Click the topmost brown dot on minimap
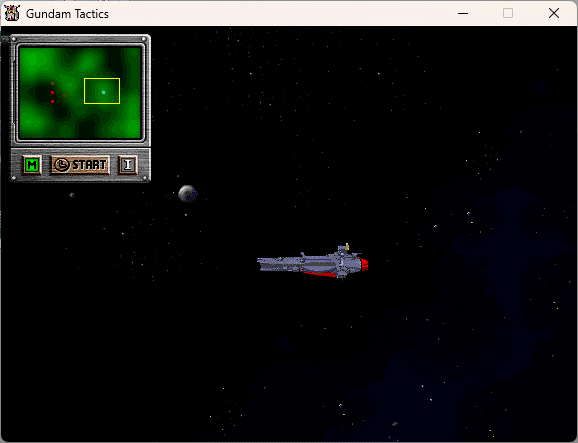578x443 pixels. pyautogui.click(x=53, y=84)
